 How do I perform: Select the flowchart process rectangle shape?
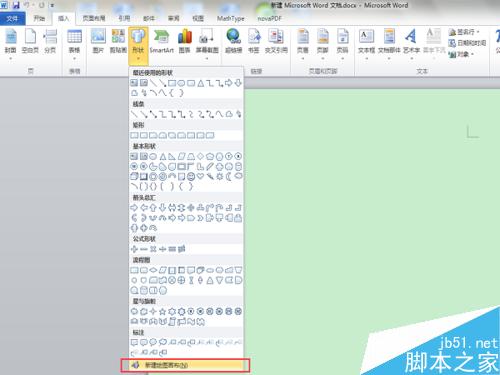134,270
